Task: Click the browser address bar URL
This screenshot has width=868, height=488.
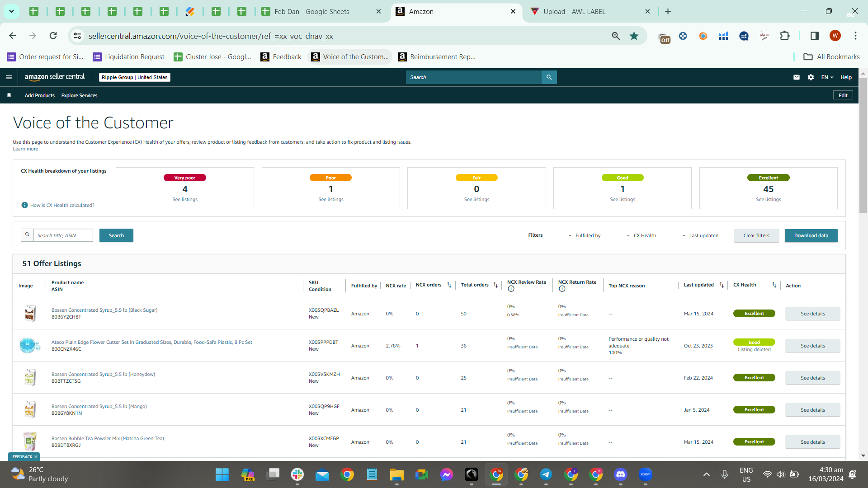Action: click(211, 36)
